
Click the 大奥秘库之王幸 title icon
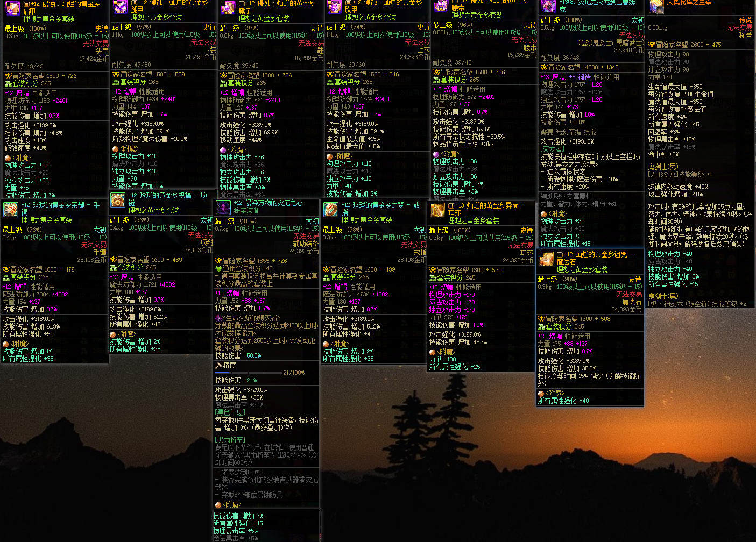[x=656, y=6]
